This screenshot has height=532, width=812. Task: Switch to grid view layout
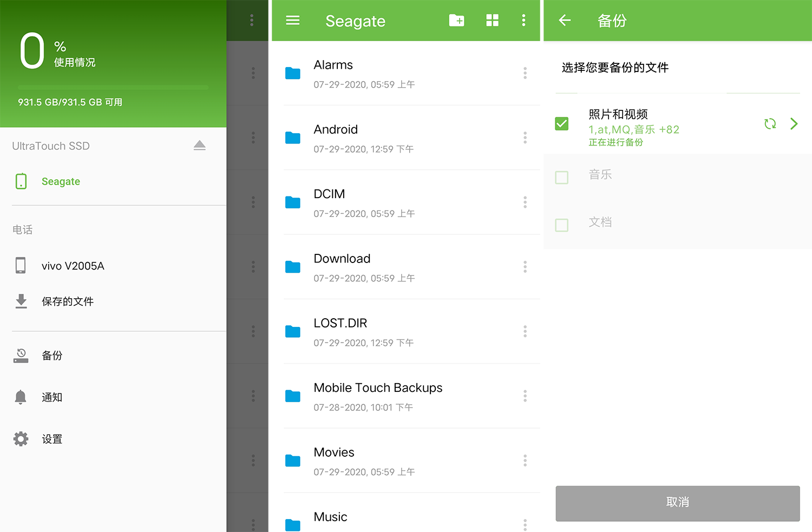coord(492,20)
